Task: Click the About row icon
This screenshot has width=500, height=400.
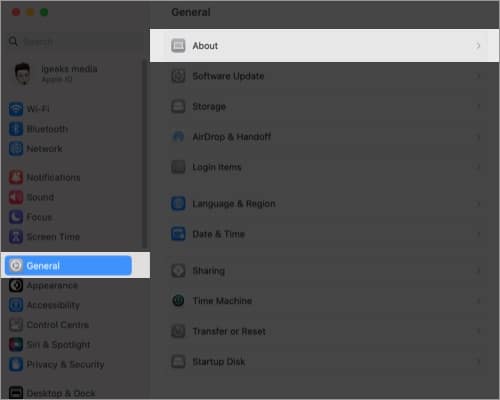Action: point(178,46)
